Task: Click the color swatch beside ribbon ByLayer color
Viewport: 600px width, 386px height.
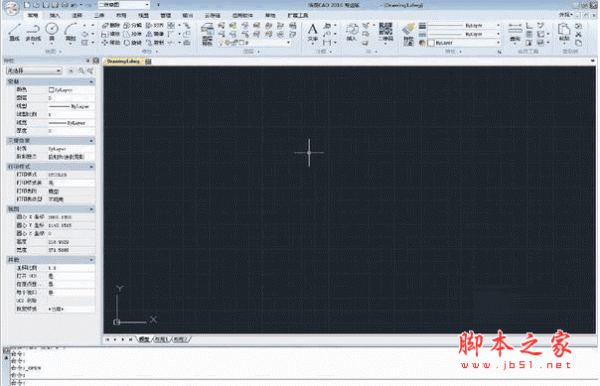Action: (x=431, y=43)
